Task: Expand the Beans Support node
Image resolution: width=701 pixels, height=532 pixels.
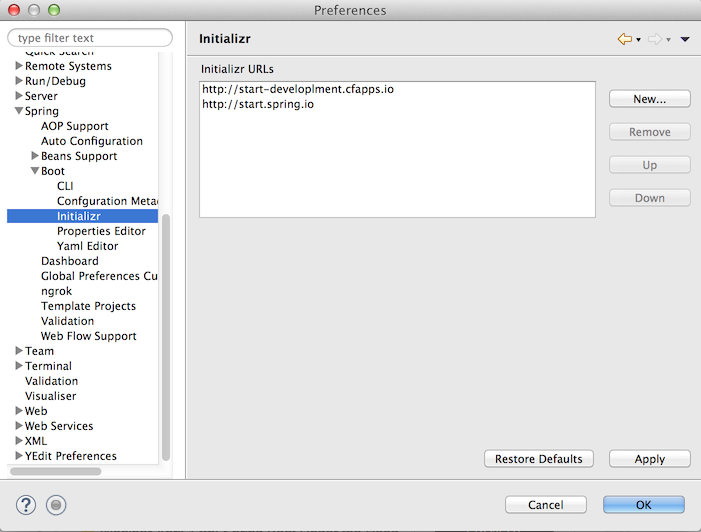Action: 35,156
